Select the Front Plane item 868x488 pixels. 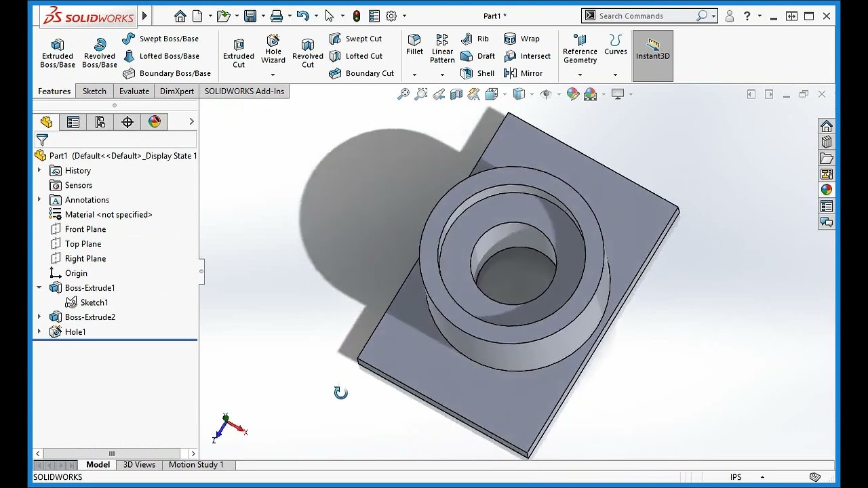click(78, 229)
